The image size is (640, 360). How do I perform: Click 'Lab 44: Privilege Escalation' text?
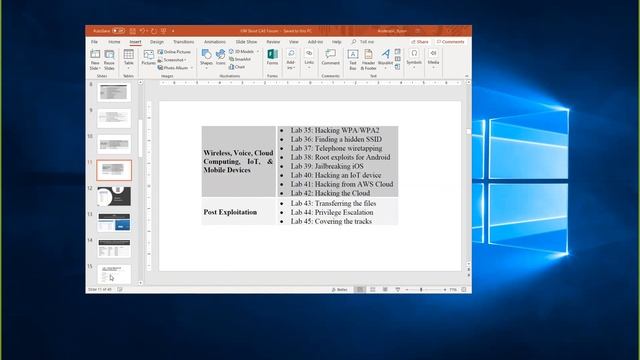[332, 212]
